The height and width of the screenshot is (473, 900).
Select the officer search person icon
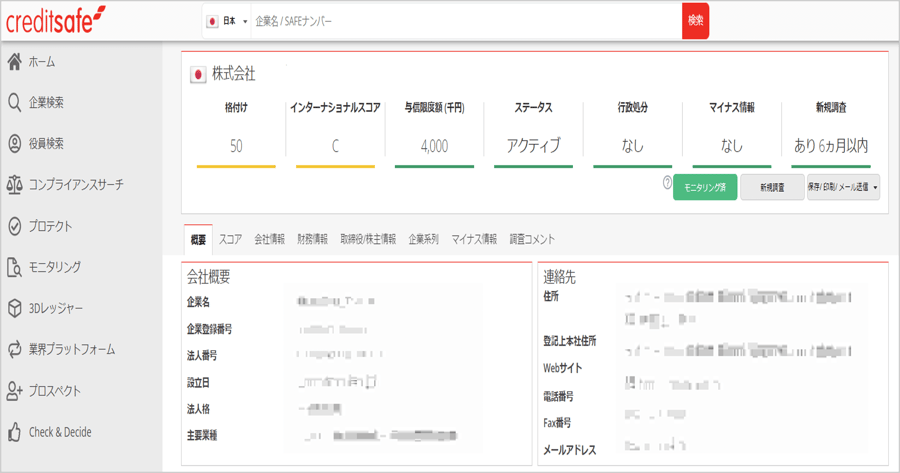click(14, 144)
